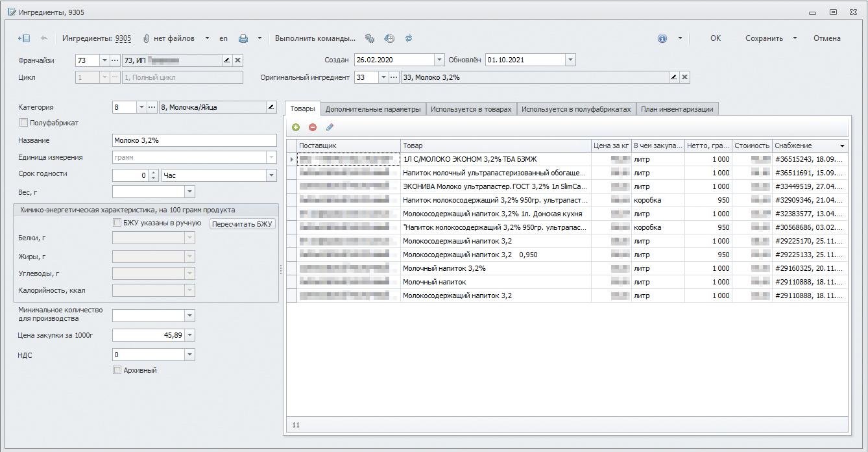Open the План инвентаризации tab

coord(677,109)
